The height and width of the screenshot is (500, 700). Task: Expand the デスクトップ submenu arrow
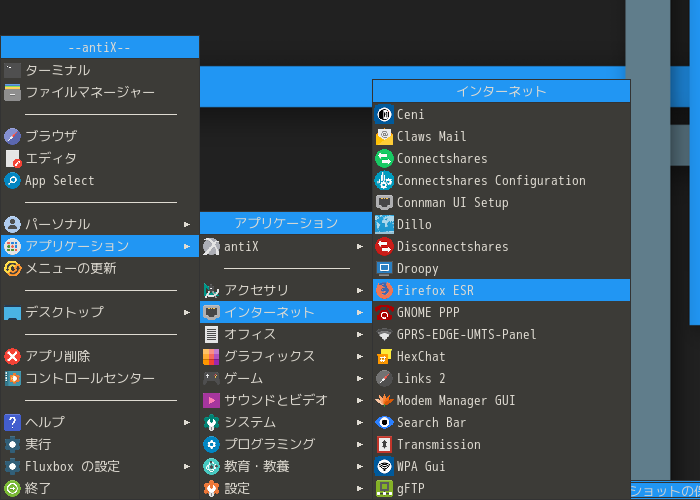[187, 312]
